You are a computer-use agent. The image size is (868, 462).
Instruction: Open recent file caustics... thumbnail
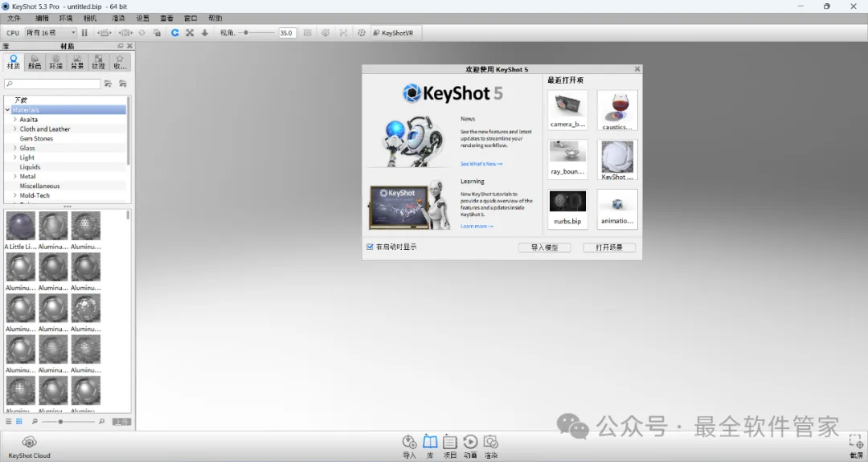[617, 110]
